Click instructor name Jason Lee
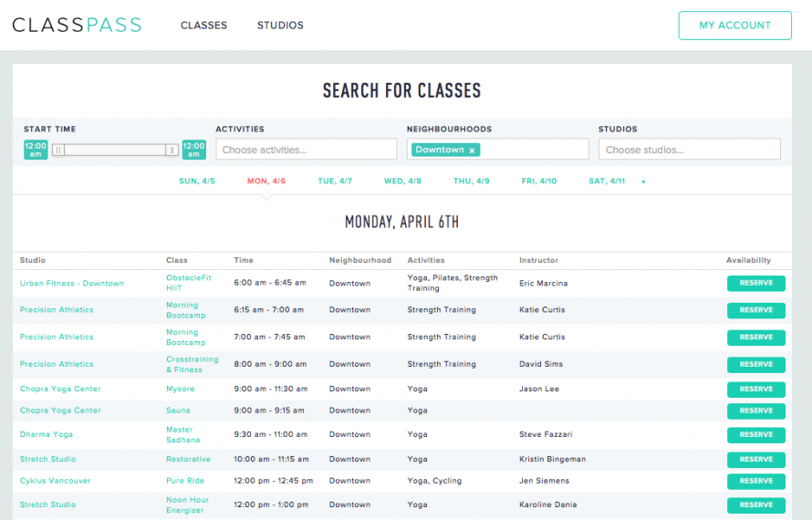The height and width of the screenshot is (520, 812). click(539, 389)
